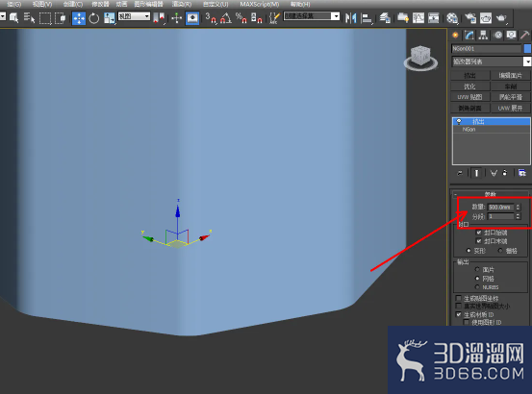Click the Align tool icon
The height and width of the screenshot is (394, 532).
367,18
